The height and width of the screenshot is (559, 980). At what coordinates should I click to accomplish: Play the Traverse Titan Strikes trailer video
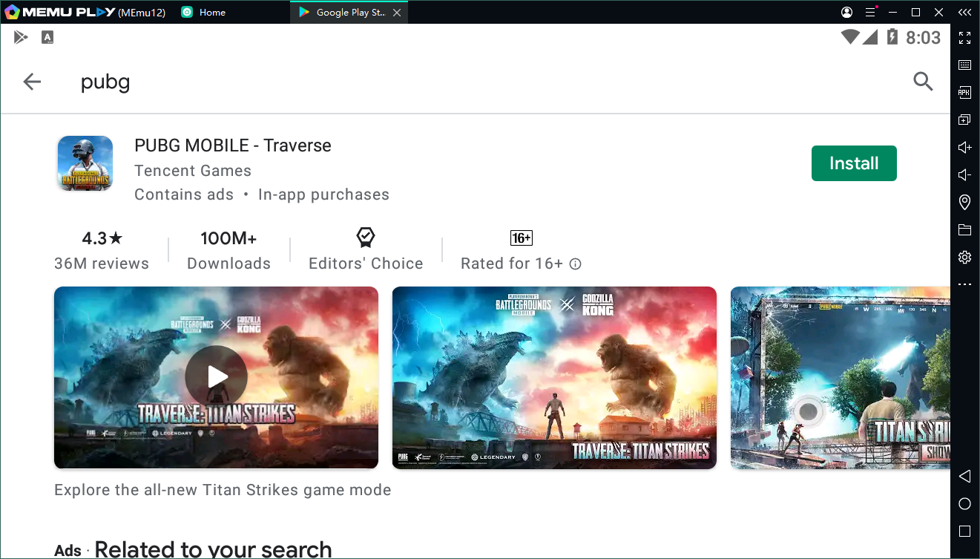(216, 377)
